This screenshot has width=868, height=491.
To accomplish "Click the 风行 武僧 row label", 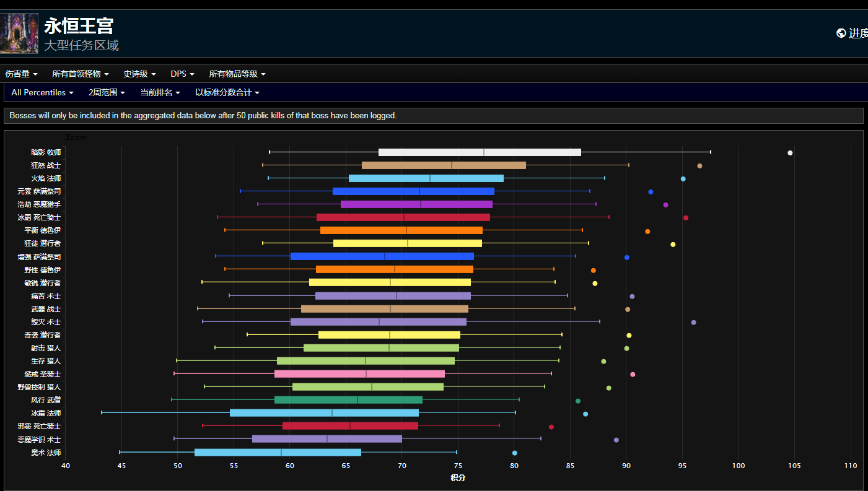I will click(x=46, y=400).
